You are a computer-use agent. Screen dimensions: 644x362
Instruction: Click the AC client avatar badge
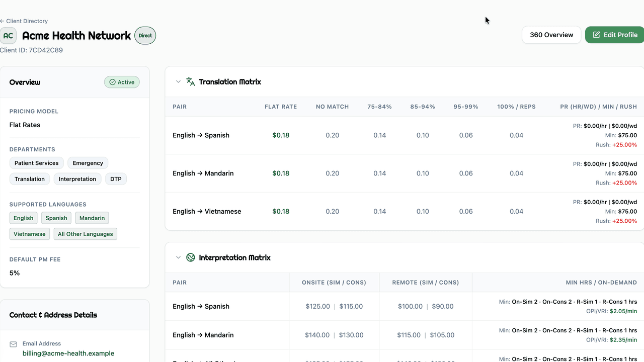[8, 36]
